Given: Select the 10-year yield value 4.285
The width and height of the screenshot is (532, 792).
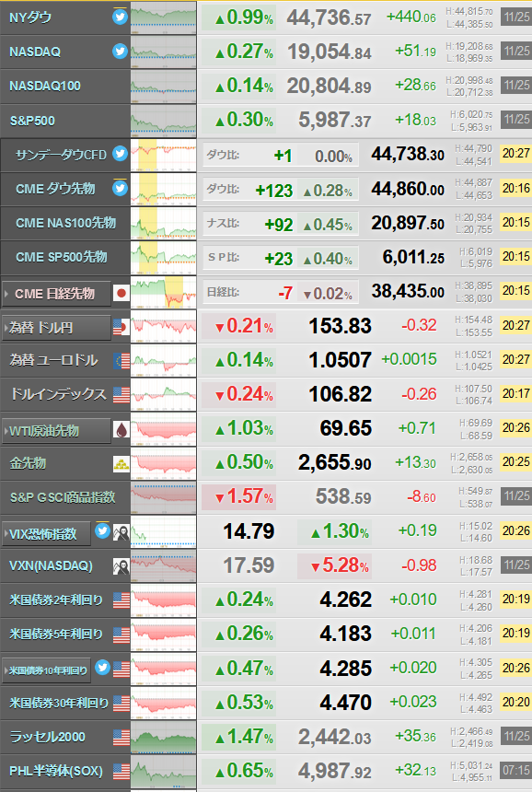Looking at the screenshot, I should pos(346,669).
